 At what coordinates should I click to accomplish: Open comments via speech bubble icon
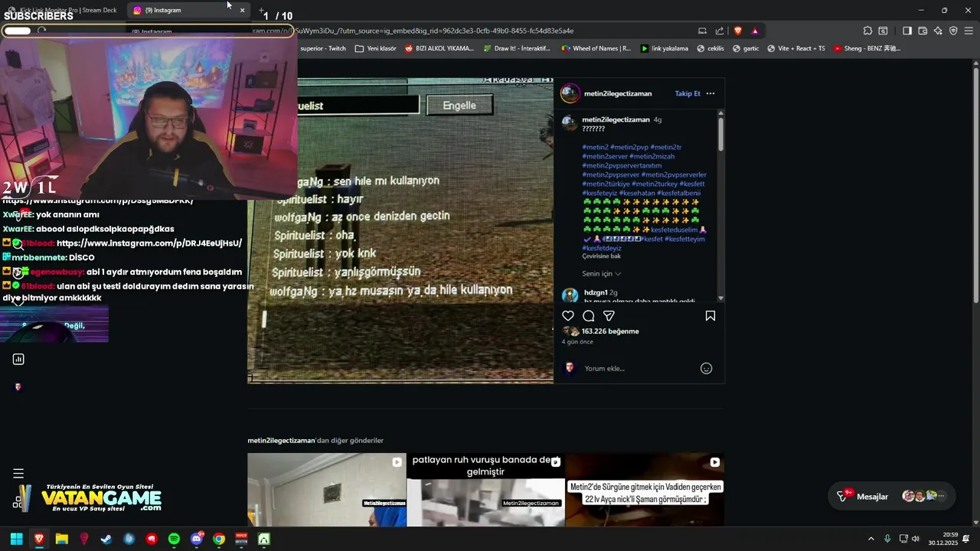(589, 316)
